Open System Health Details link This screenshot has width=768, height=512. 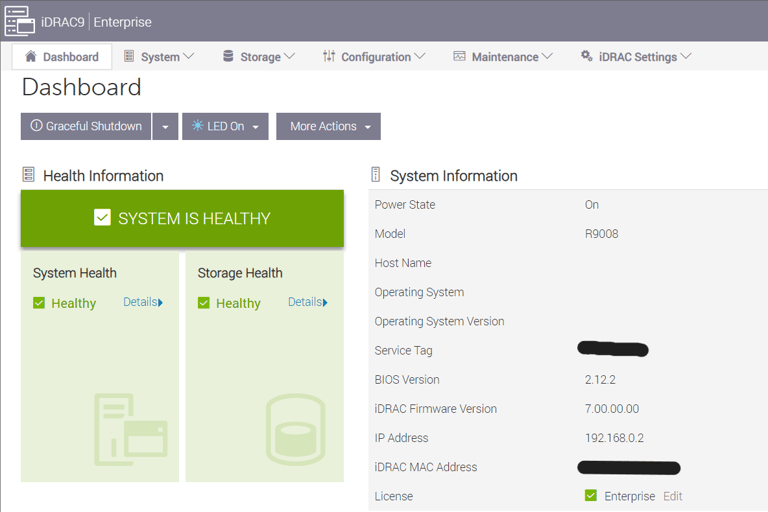pos(143,302)
